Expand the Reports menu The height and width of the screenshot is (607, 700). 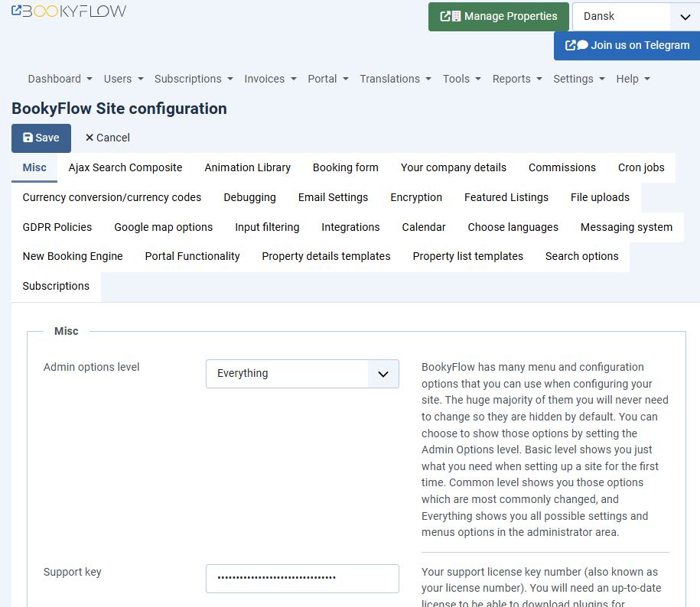click(517, 79)
